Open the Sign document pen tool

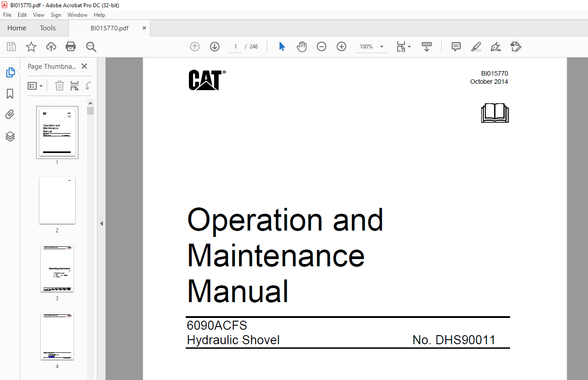(496, 47)
